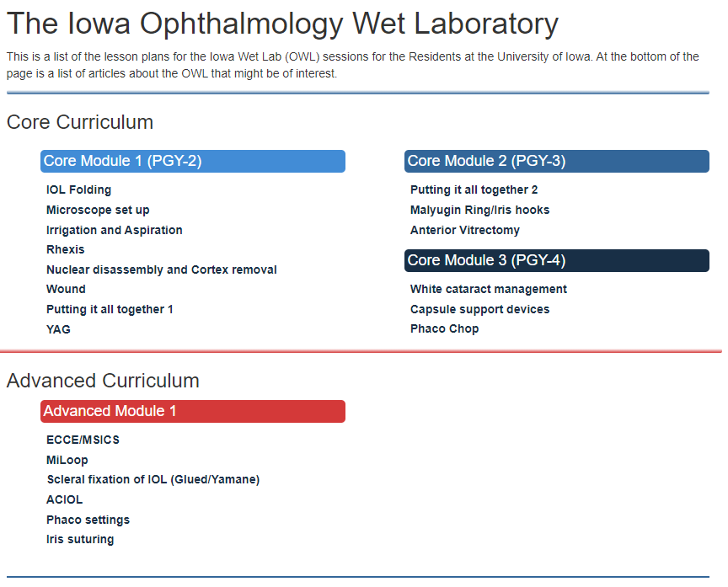This screenshot has height=587, width=728.
Task: Open Malyugin Ring/Iris hooks lesson
Action: (x=479, y=211)
